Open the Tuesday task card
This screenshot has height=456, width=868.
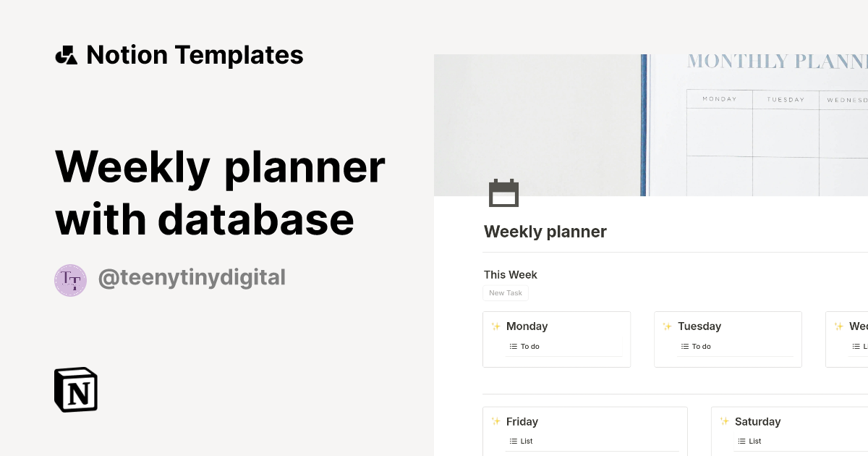coord(728,339)
